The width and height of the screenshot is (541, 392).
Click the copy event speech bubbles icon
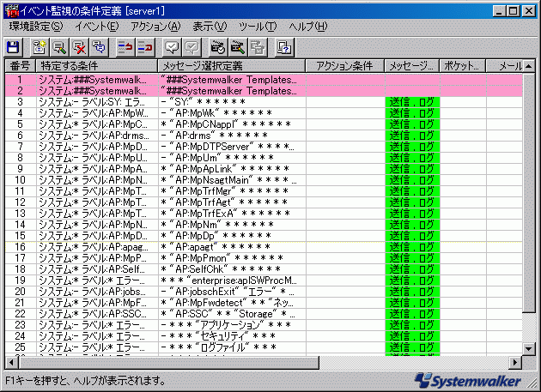tap(99, 47)
